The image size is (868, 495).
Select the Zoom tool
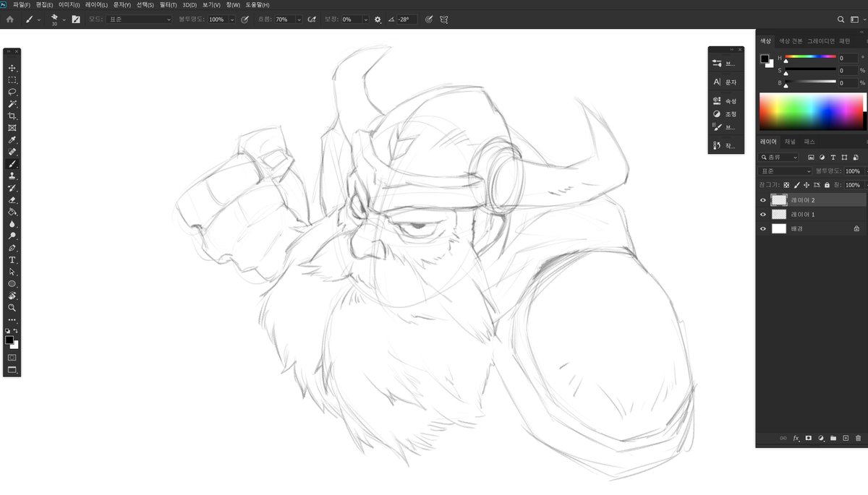(12, 308)
